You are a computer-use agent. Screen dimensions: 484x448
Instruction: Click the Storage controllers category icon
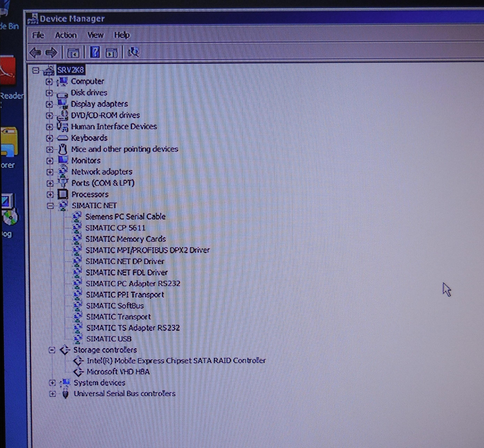click(x=65, y=350)
